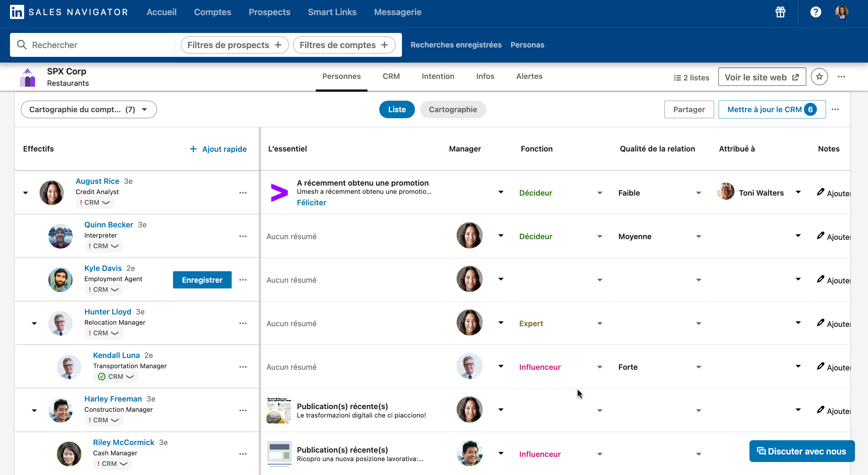The height and width of the screenshot is (475, 868).
Task: Click the Enregistrer button for Kyle Davis
Action: 202,280
